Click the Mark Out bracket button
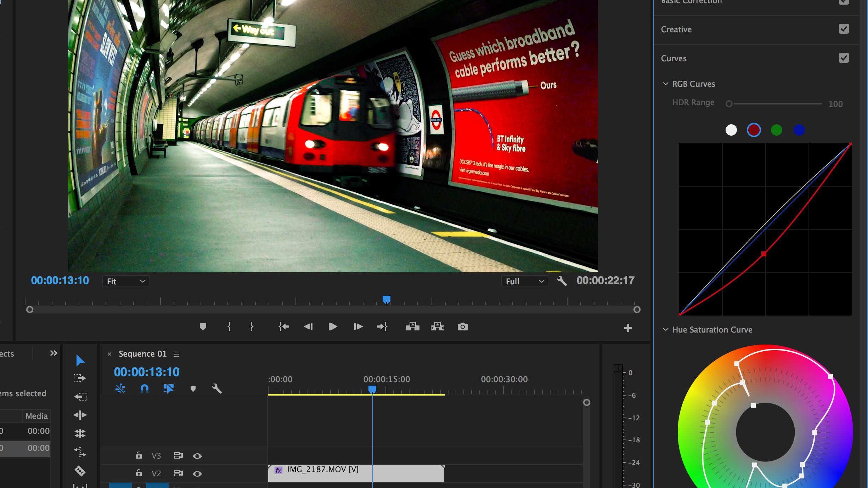The image size is (868, 488). click(252, 327)
